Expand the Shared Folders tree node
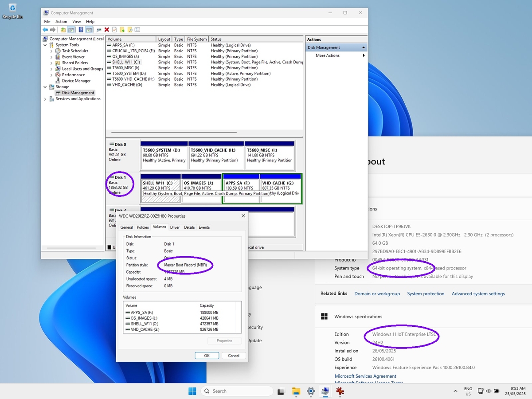Screen dimensions: 532x399 pos(51,63)
